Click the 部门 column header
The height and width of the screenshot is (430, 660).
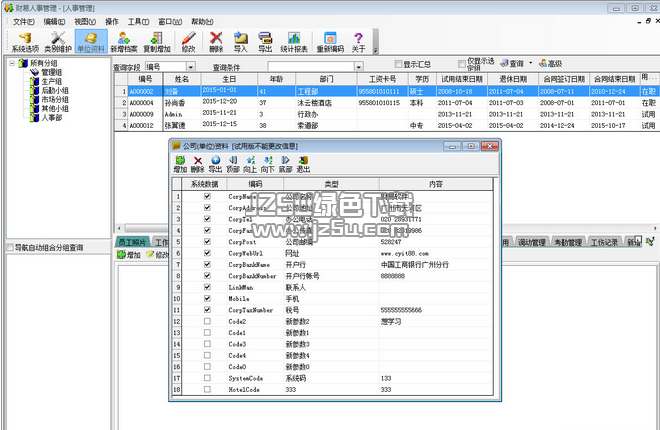326,79
